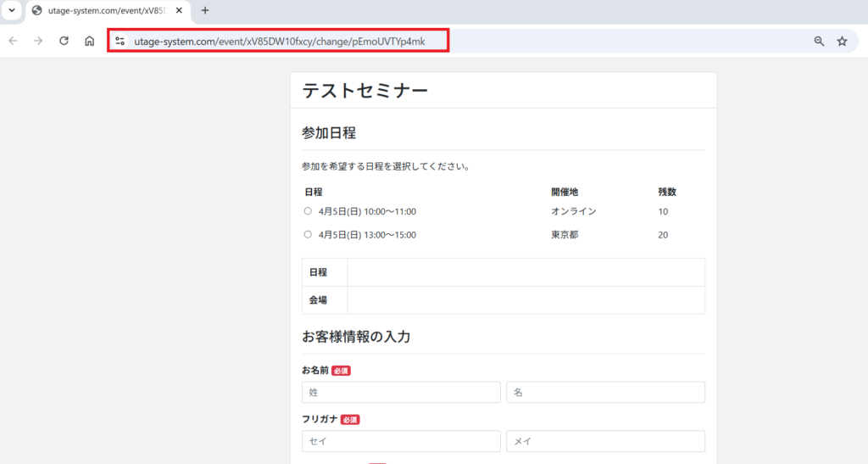
Task: Click the browser forward arrow
Action: point(38,41)
